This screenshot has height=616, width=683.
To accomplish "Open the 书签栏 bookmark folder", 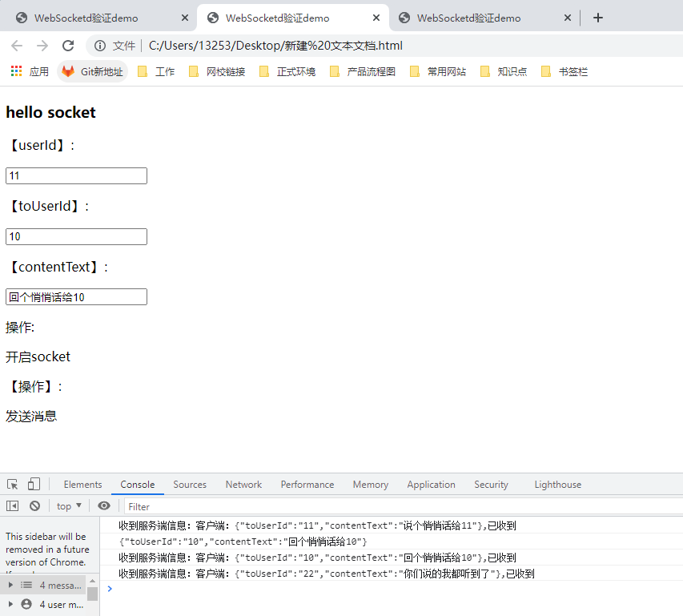I will click(564, 71).
